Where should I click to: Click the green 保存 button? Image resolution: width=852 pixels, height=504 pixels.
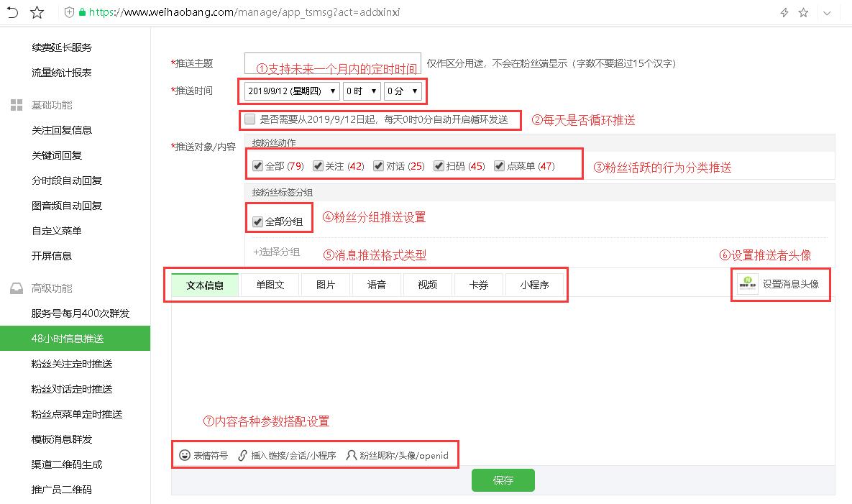coord(503,480)
